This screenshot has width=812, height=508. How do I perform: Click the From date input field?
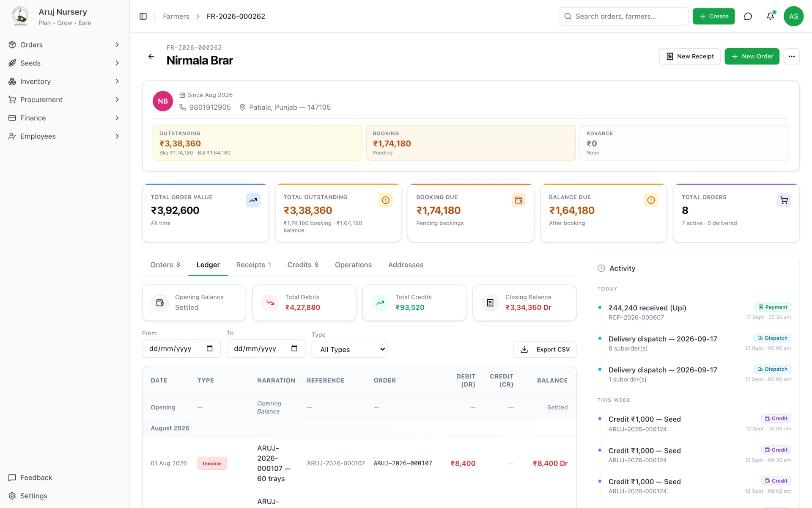[x=181, y=348]
